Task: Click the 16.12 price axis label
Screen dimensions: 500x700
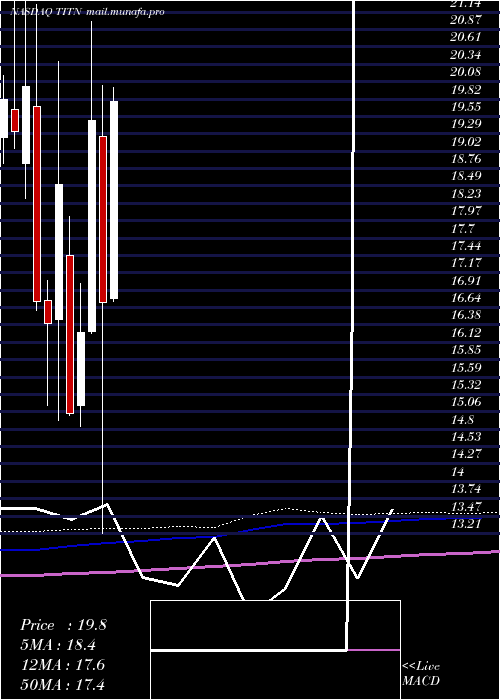Action: 466,332
